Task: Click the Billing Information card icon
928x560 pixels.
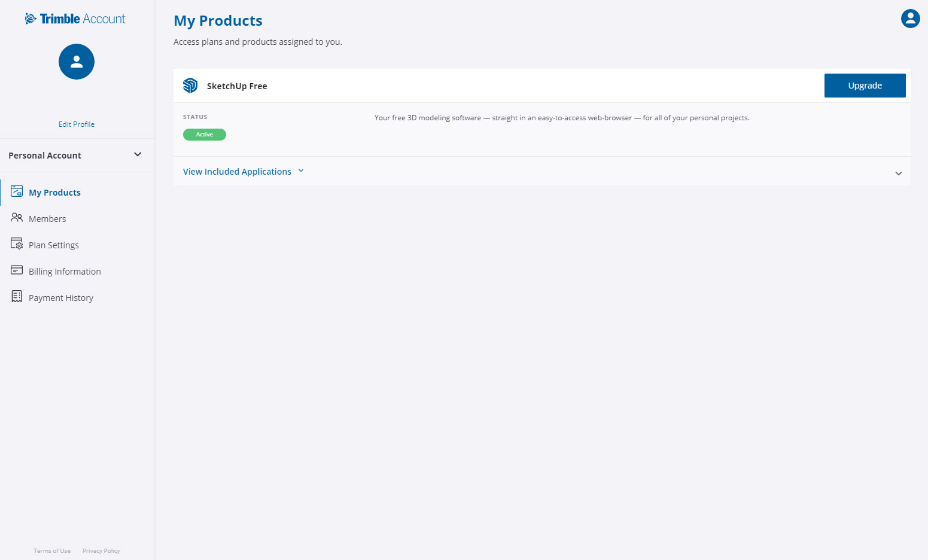Action: tap(17, 270)
